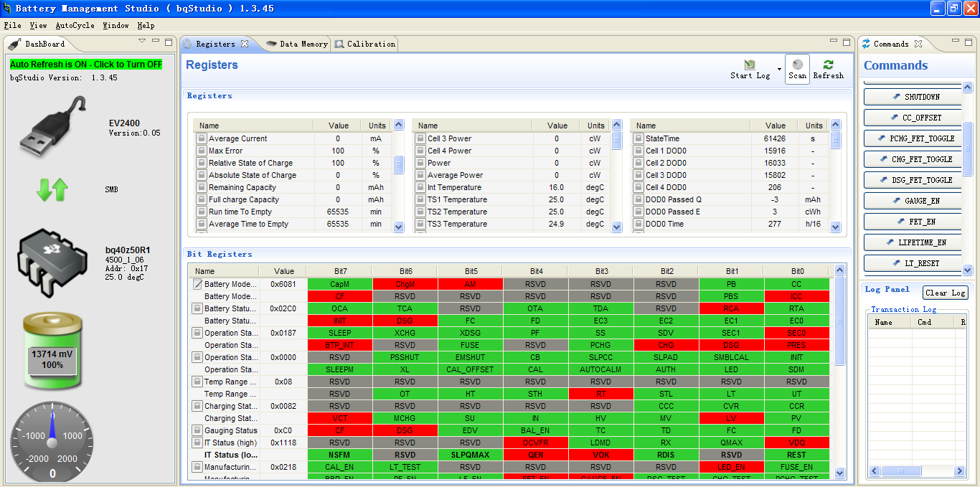This screenshot has width=980, height=487.
Task: Click the FET_EN command button
Action: [x=913, y=222]
